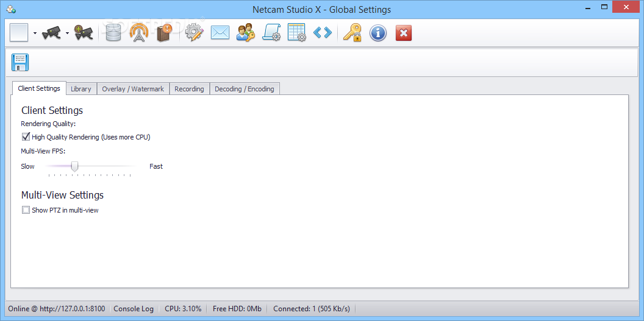Click the scroll with gear icon
This screenshot has width=644, height=321.
pos(271,32)
